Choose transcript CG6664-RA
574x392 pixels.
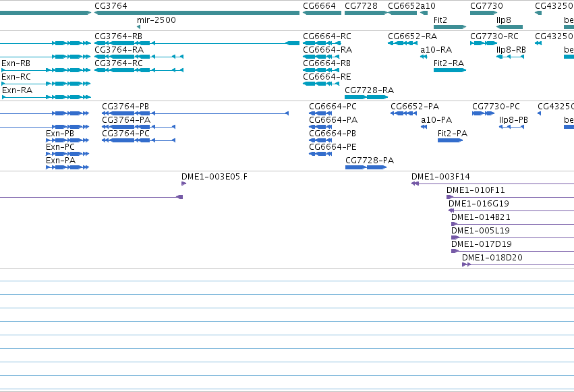[327, 50]
